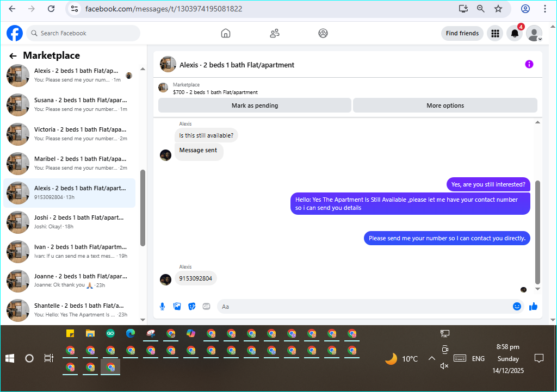557x392 pixels.
Task: Open Sticky Notes from the taskbar
Action: pos(70,333)
